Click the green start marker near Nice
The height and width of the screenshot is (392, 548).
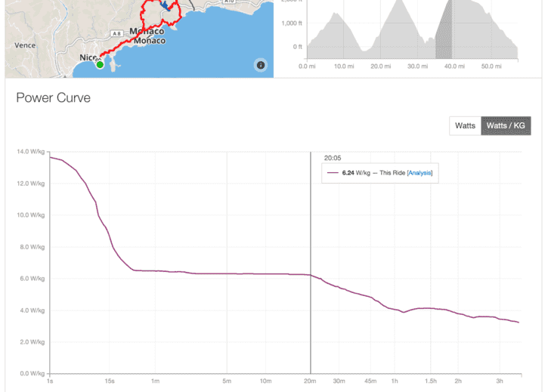[100, 65]
